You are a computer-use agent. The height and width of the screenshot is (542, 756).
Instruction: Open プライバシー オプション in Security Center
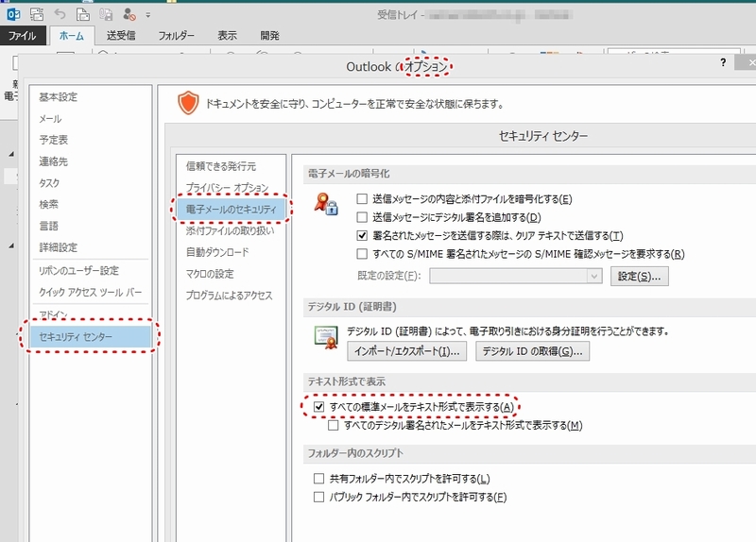(x=231, y=187)
